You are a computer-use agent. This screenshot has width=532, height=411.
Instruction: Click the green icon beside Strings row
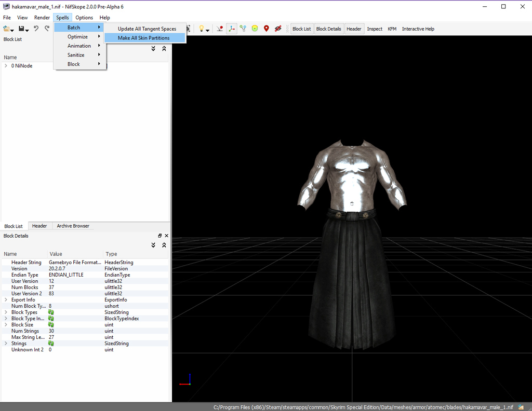pos(50,343)
